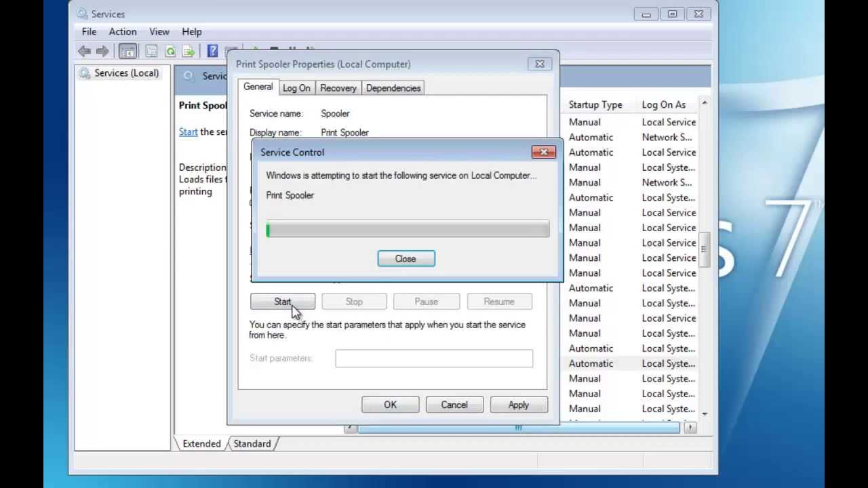Click the horizontal scrollbar right arrow
This screenshot has height=488, width=868.
pos(690,428)
